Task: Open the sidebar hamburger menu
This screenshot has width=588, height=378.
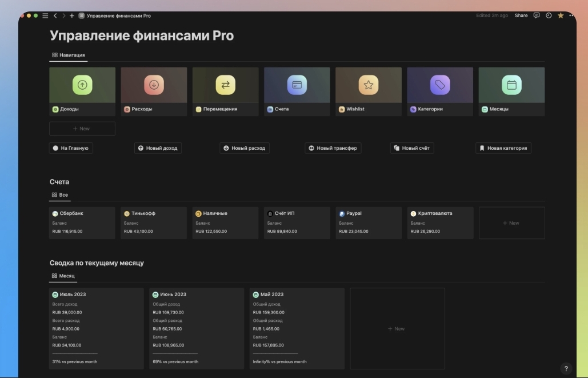Action: pos(45,15)
